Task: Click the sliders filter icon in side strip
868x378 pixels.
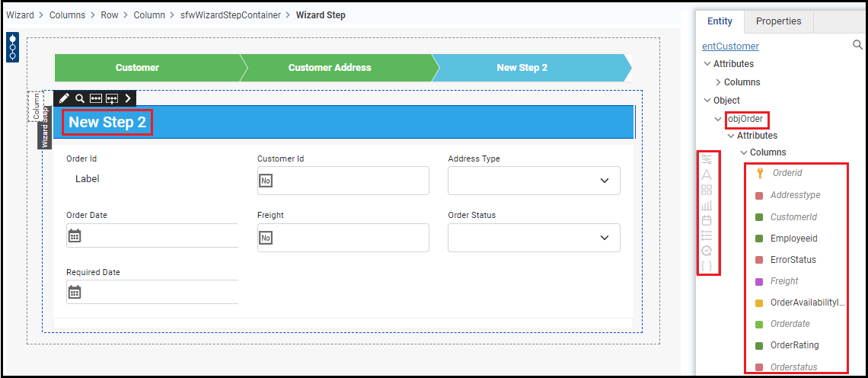Action: pyautogui.click(x=707, y=159)
